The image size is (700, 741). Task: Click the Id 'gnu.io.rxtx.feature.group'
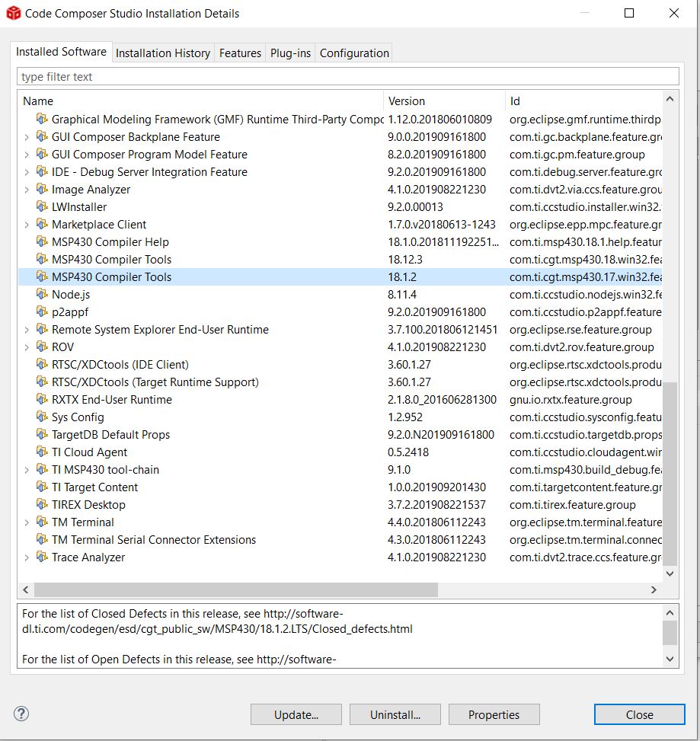pyautogui.click(x=571, y=399)
